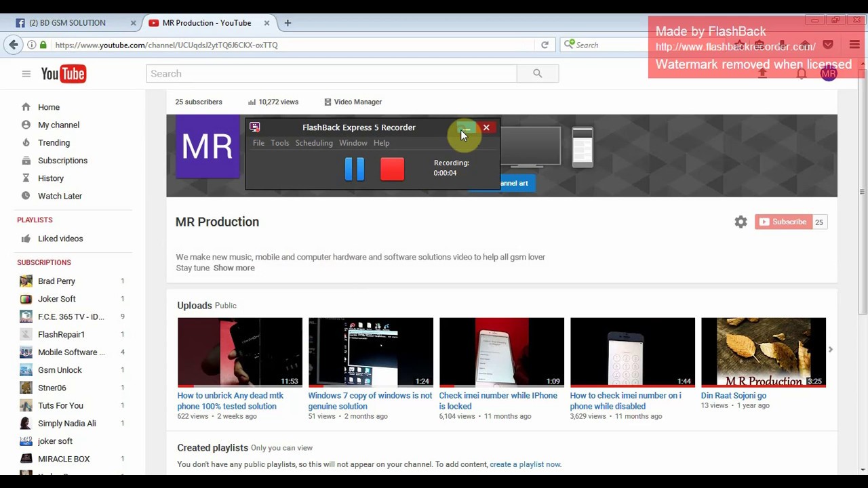Open F.C.E. 365 TV subscription

tap(71, 317)
